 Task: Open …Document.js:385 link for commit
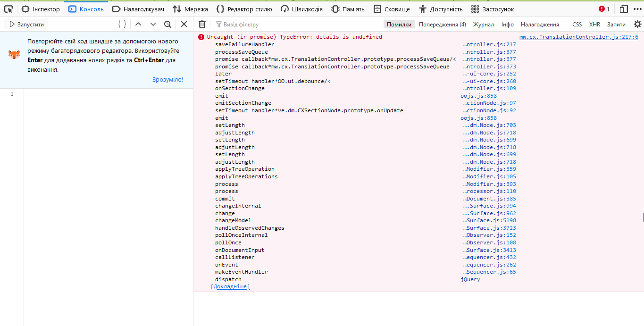pos(489,199)
